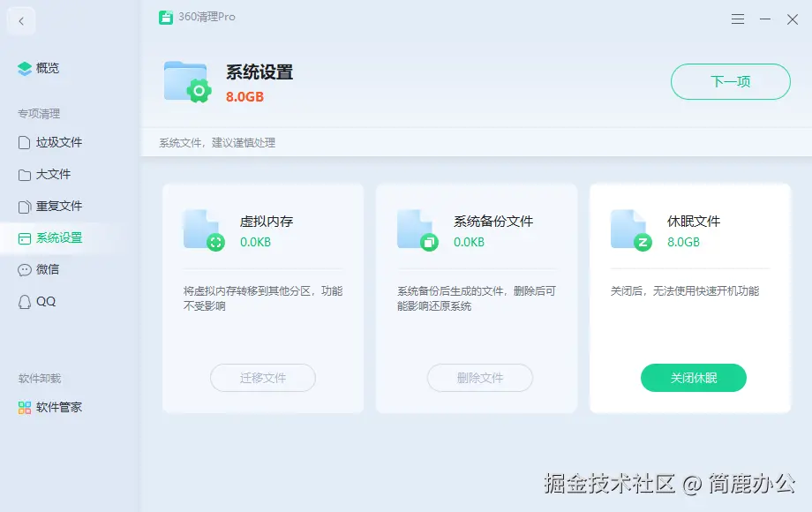Go back using the left chevron button
Screen dimensions: 812x512
pos(21,20)
